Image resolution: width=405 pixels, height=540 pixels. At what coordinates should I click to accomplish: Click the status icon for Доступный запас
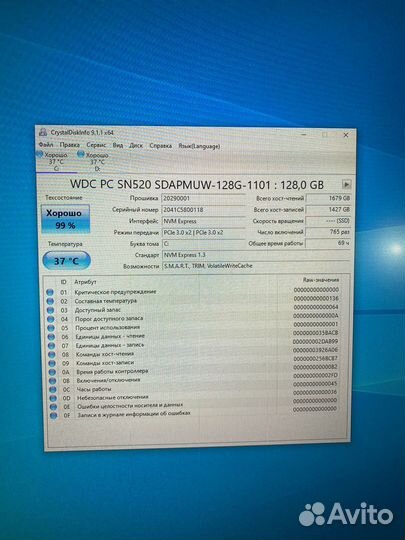(x=51, y=310)
